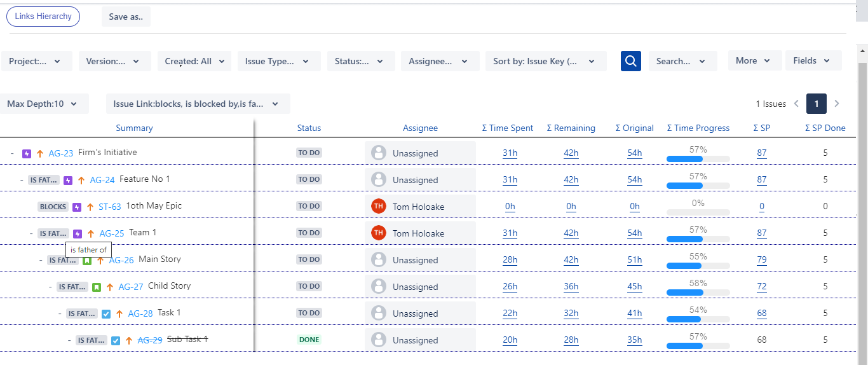Click the blue search magnifier icon
868x365 pixels.
point(630,61)
